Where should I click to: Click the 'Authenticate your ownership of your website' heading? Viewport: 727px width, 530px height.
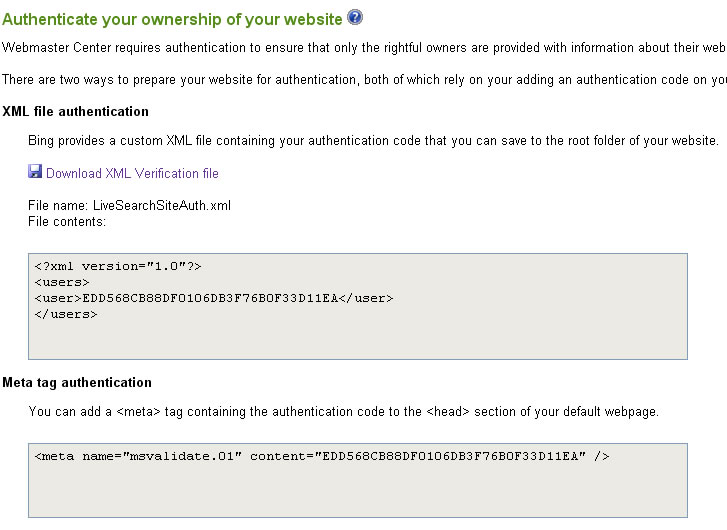click(x=172, y=19)
